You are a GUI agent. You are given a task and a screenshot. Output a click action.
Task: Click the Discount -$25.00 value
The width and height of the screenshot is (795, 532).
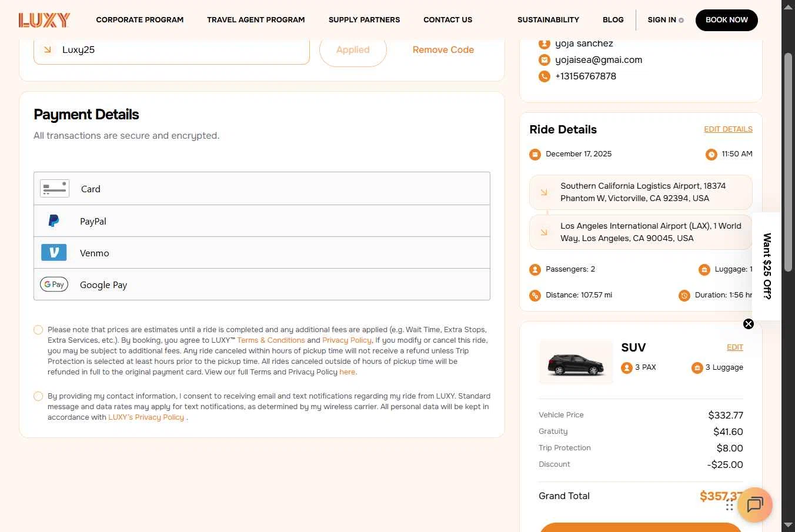point(725,464)
